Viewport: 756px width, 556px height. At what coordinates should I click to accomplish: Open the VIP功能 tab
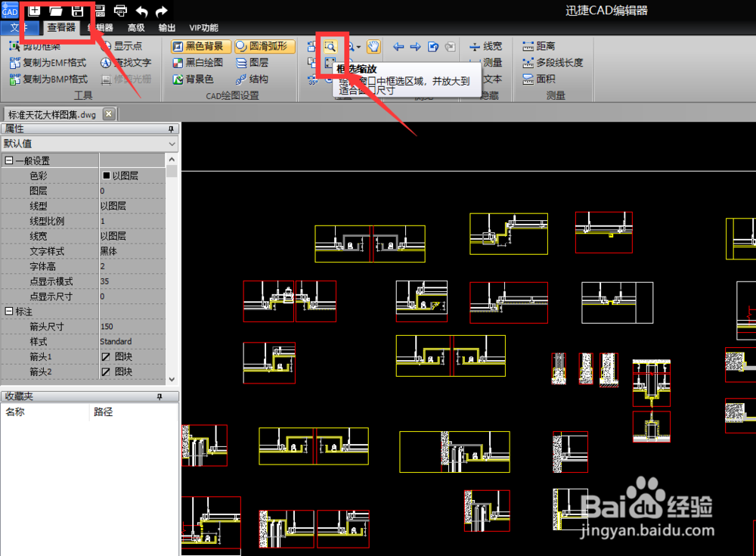(203, 27)
